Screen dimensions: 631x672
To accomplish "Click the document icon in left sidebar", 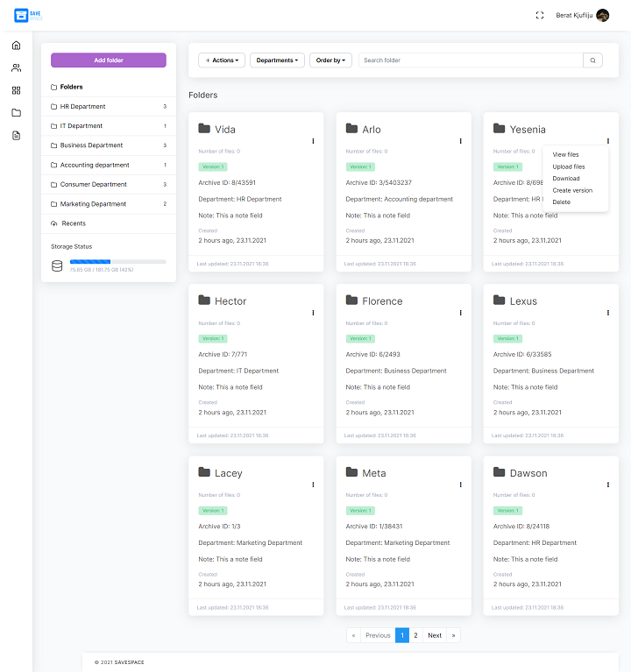I will pyautogui.click(x=16, y=135).
